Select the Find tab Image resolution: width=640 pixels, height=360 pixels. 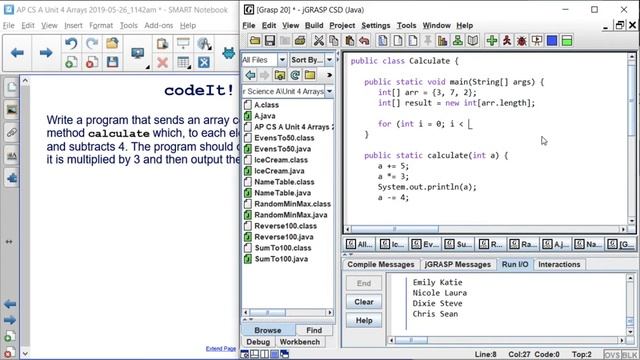(314, 330)
